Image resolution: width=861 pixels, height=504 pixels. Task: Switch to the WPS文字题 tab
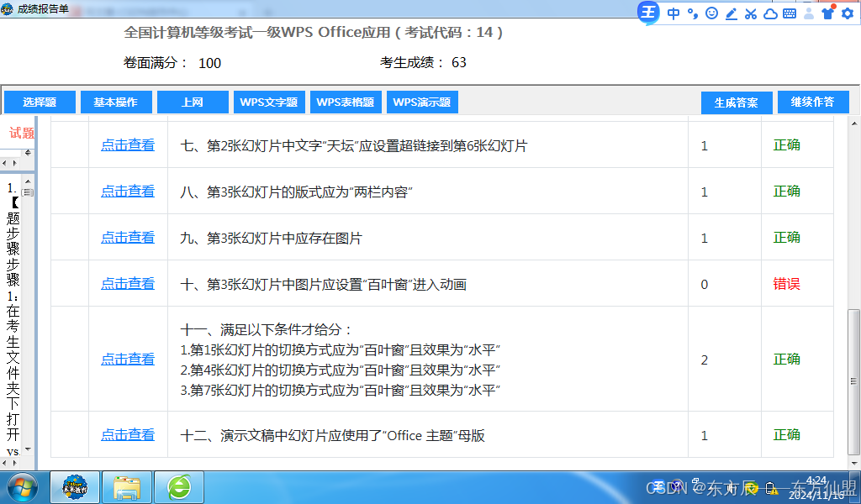click(x=269, y=102)
